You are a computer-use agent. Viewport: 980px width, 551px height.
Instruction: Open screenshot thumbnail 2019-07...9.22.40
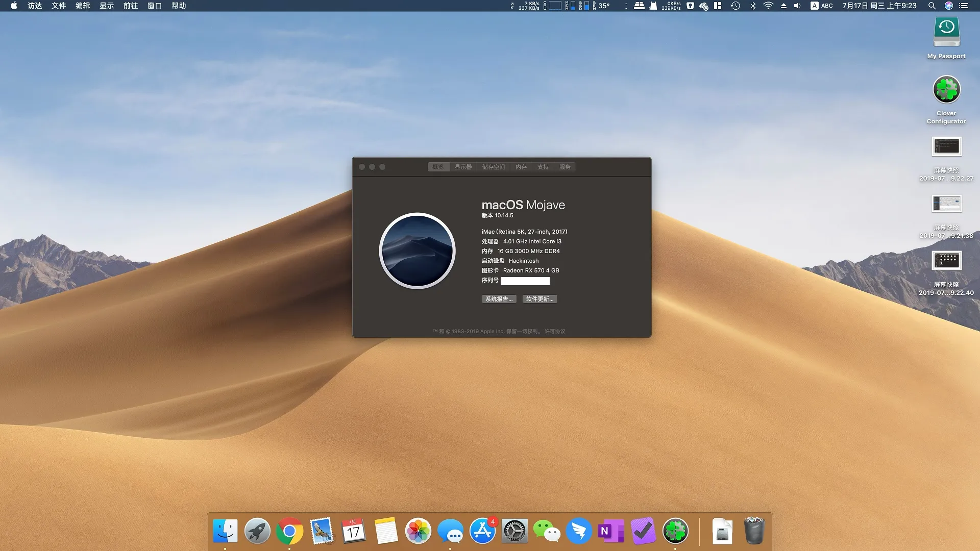pos(946,261)
